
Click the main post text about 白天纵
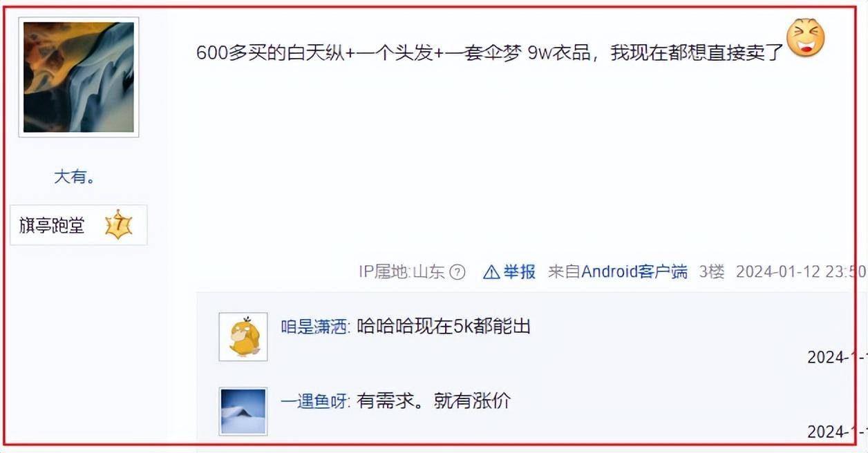(x=489, y=53)
